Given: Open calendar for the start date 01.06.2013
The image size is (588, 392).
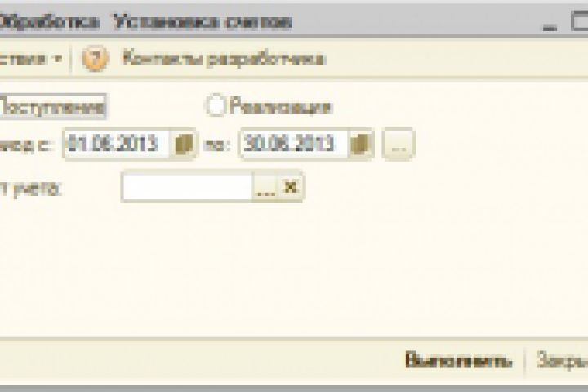Looking at the screenshot, I should pos(184,145).
